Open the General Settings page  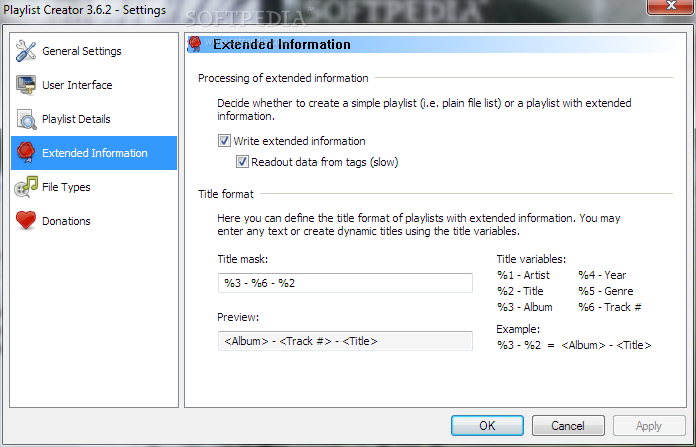[x=94, y=51]
